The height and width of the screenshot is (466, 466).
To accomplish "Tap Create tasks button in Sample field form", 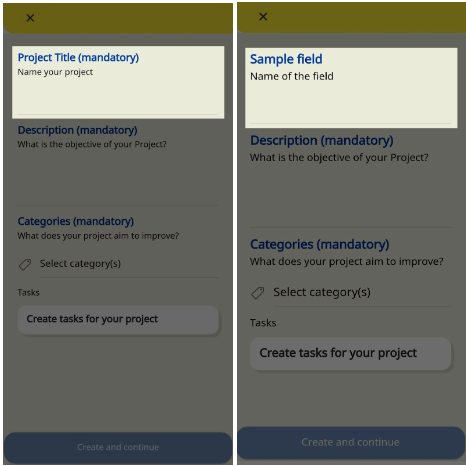I will click(x=350, y=354).
